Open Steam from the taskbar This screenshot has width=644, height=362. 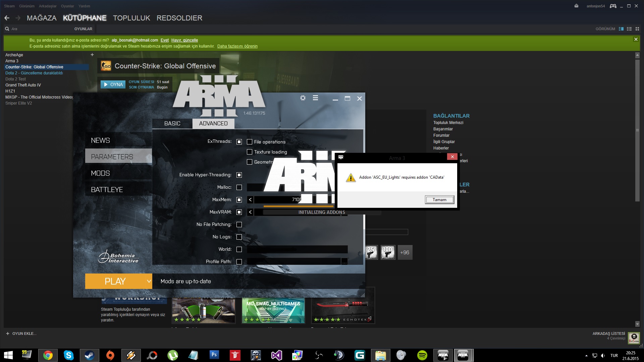click(89, 355)
